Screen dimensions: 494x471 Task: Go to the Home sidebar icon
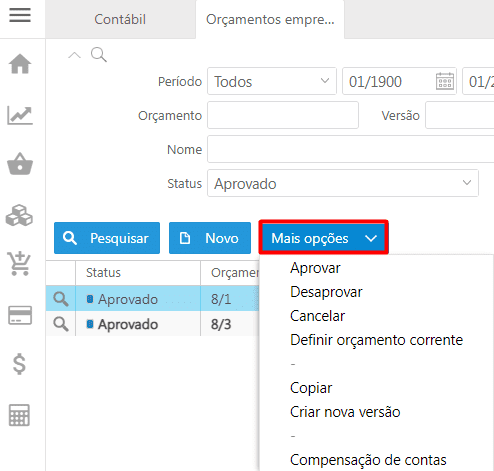pyautogui.click(x=20, y=63)
